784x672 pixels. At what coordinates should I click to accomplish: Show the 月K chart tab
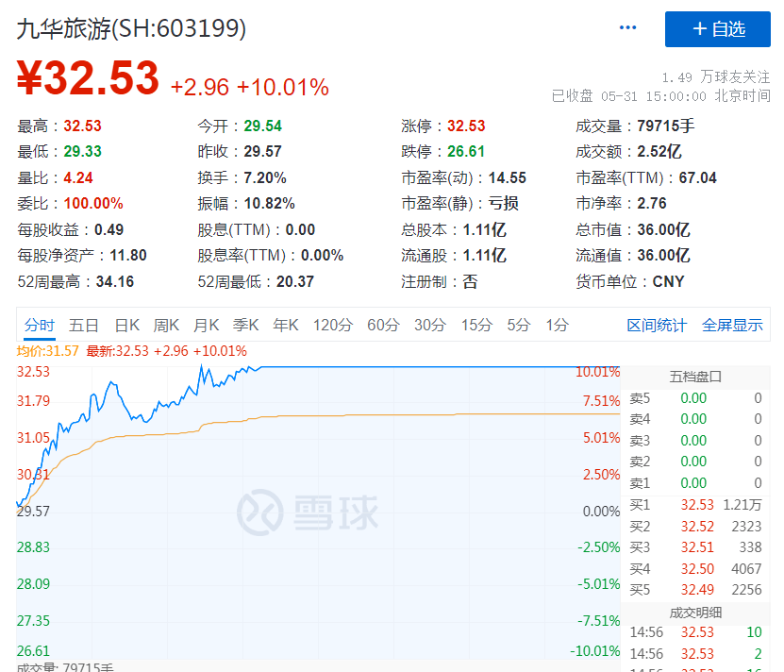(206, 326)
